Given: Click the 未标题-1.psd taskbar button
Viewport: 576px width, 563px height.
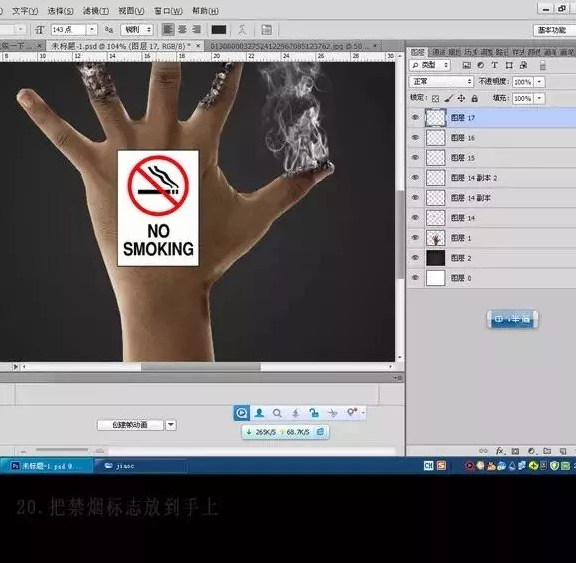Looking at the screenshot, I should (x=47, y=466).
